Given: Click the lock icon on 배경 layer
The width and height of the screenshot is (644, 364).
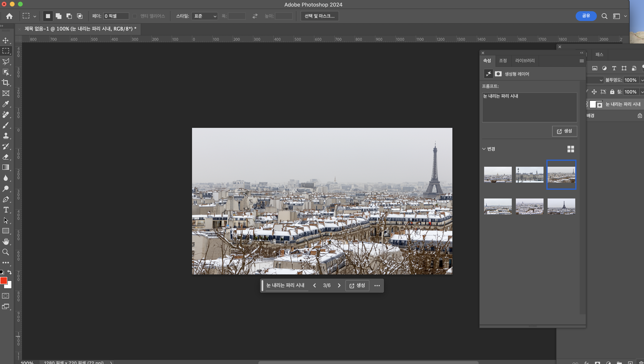Looking at the screenshot, I should pyautogui.click(x=640, y=115).
